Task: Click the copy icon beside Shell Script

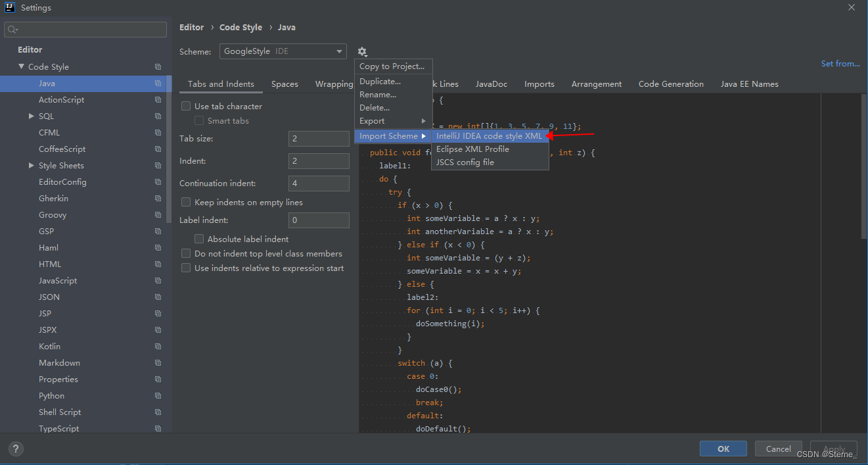Action: (158, 412)
